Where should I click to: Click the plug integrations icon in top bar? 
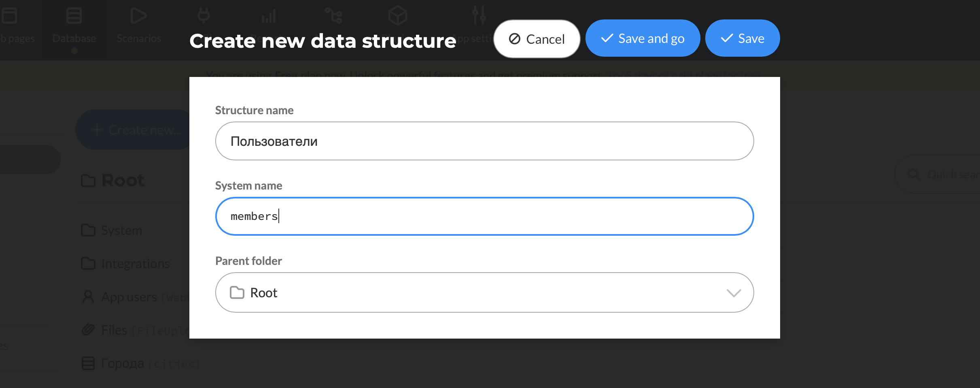pos(204,16)
